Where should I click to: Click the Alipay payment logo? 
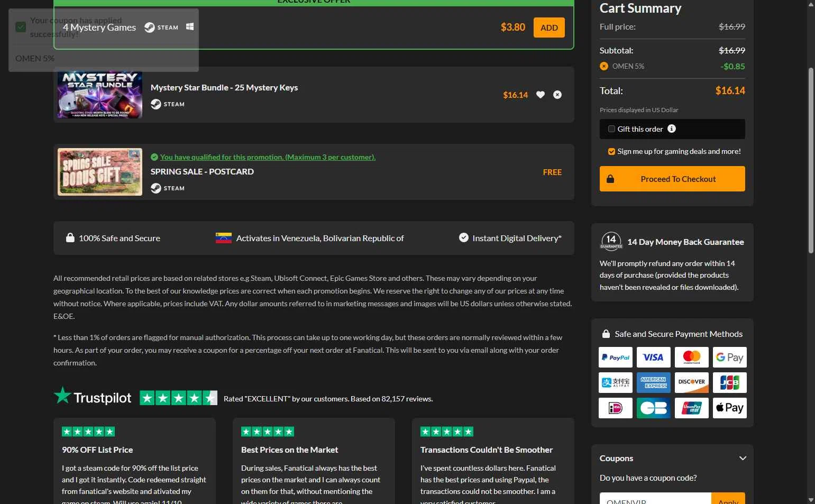tap(616, 382)
